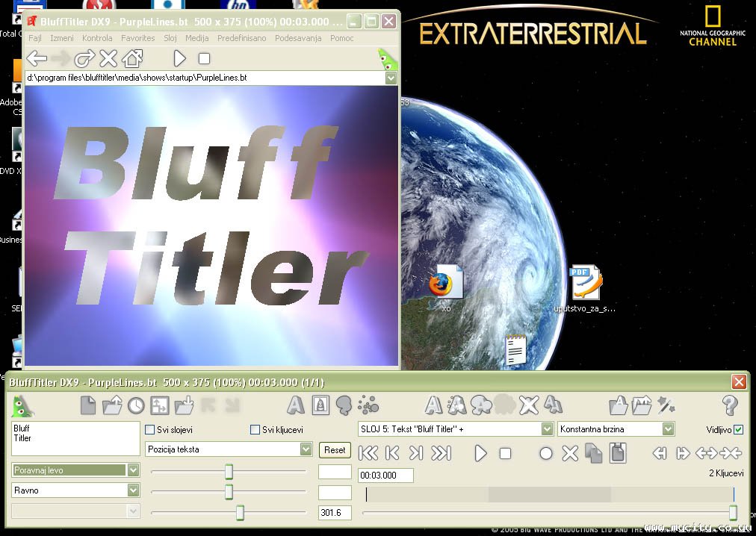This screenshot has width=756, height=536.
Task: Open the Konstantna brzina dropdown
Action: click(x=668, y=429)
